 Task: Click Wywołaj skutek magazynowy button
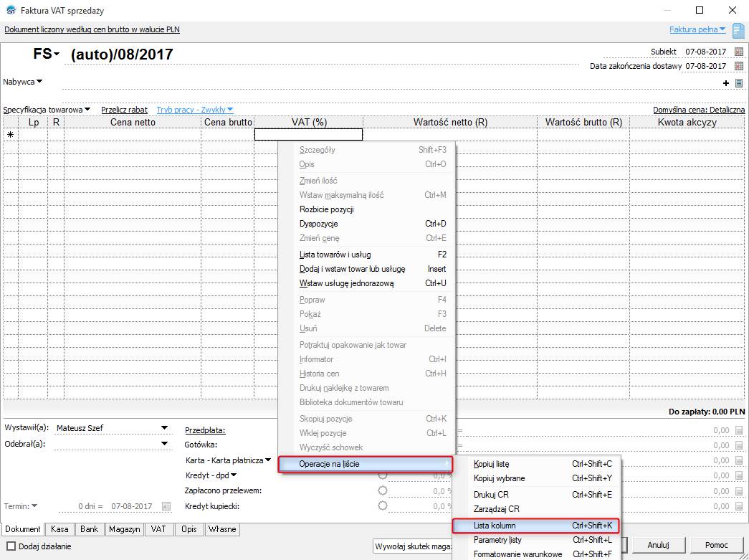click(x=413, y=546)
